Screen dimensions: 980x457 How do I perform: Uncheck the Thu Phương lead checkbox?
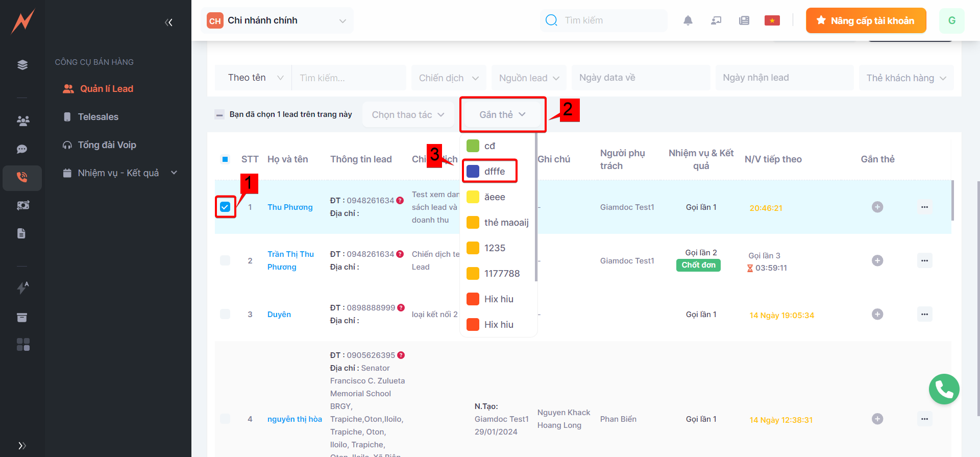click(225, 207)
